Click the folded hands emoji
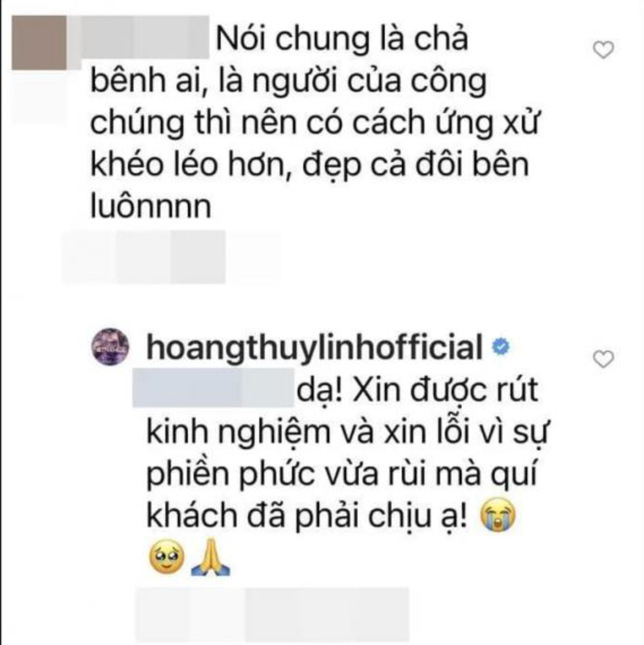This screenshot has height=645, width=644. click(211, 557)
